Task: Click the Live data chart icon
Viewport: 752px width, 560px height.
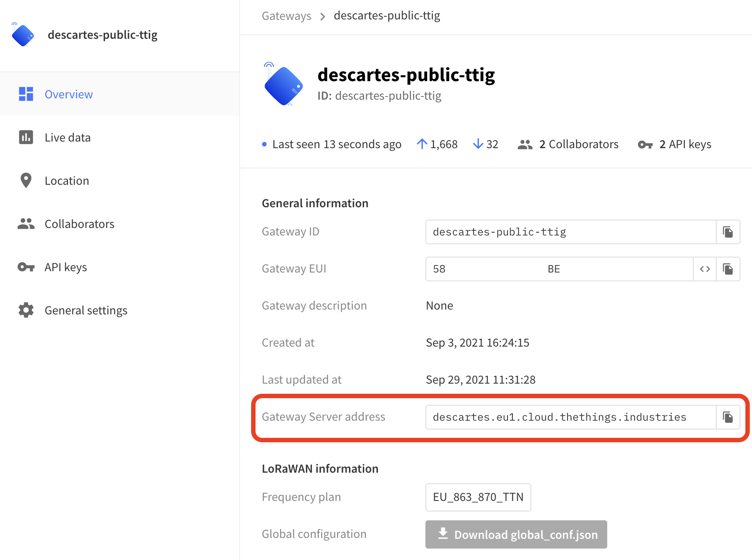Action: [x=26, y=137]
